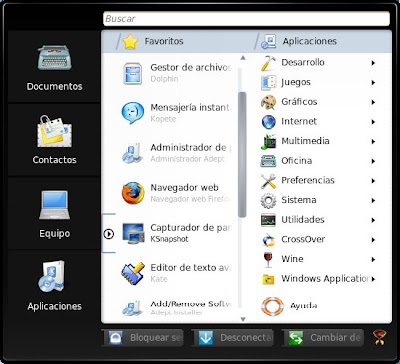Open the CrossOver menu entry
Image resolution: width=400 pixels, height=364 pixels.
(318, 240)
